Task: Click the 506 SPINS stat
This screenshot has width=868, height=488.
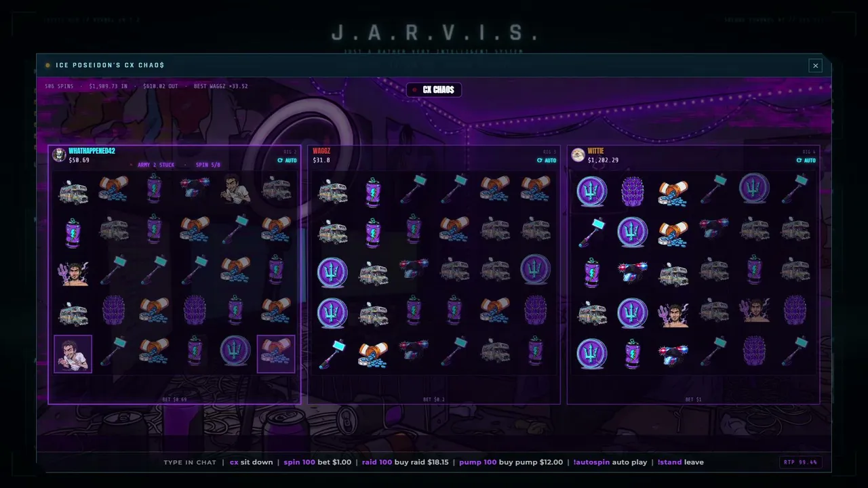Action: (59, 86)
